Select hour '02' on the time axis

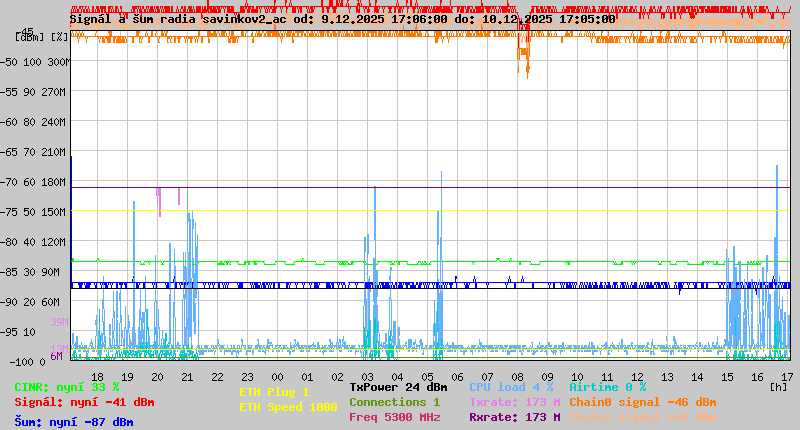(x=337, y=377)
